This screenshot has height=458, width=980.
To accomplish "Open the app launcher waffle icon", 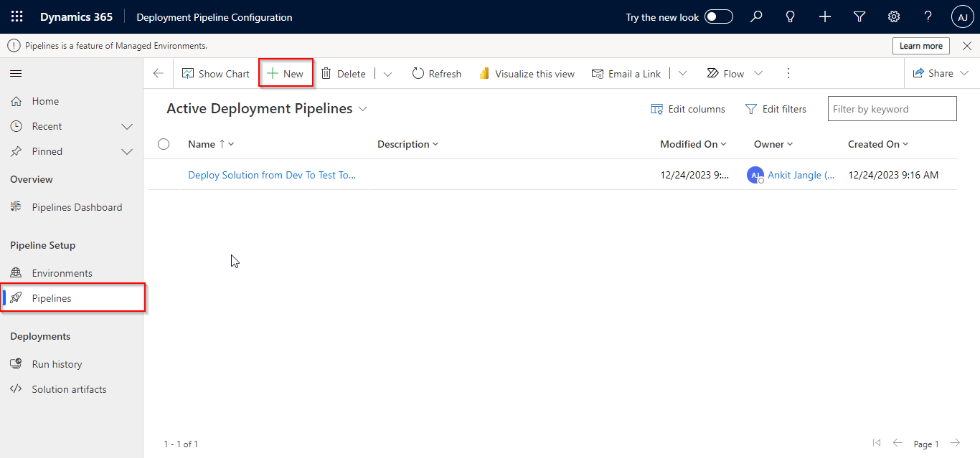I will click(17, 17).
